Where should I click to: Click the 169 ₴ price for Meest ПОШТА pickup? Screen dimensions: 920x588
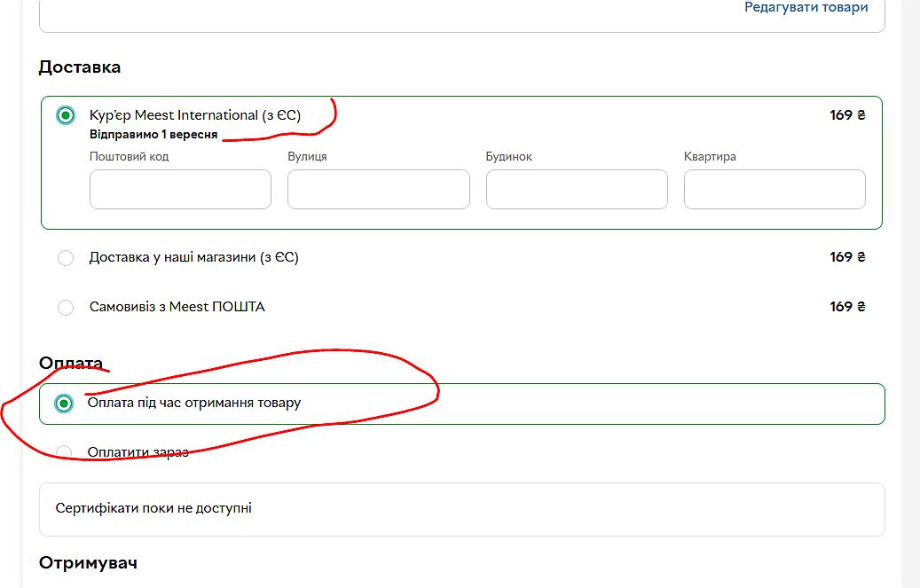tap(847, 307)
